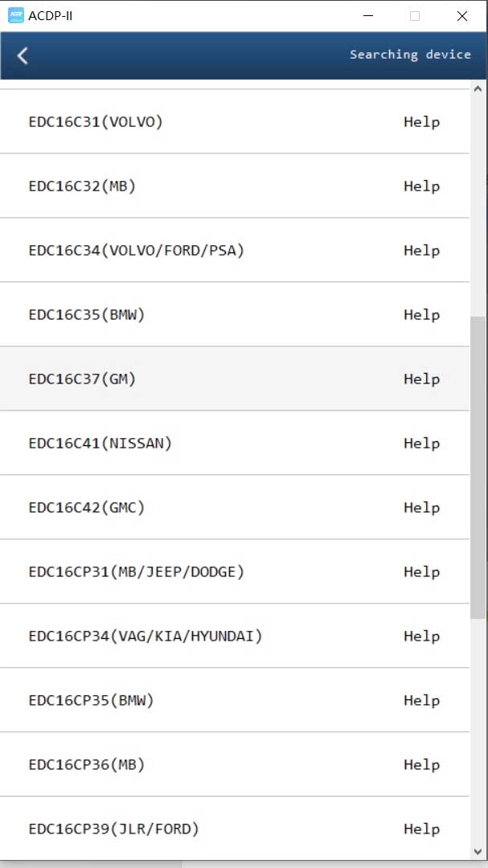Click the back arrow in header
488x868 pixels.
[x=23, y=55]
